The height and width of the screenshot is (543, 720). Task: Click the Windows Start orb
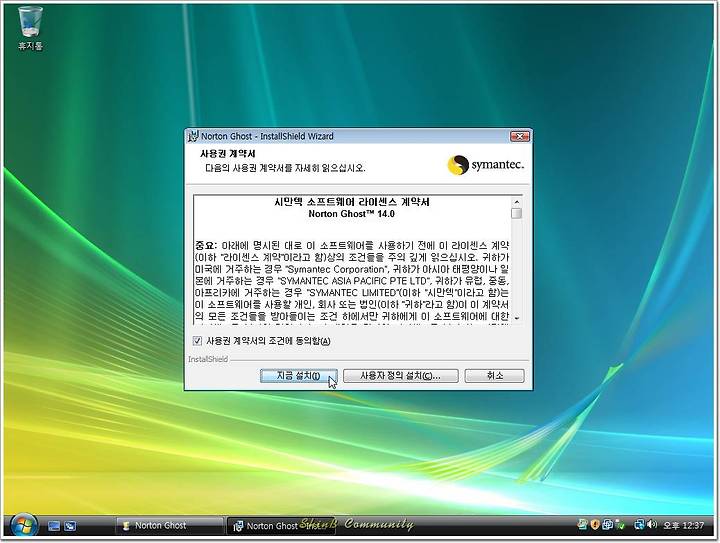[x=24, y=526]
